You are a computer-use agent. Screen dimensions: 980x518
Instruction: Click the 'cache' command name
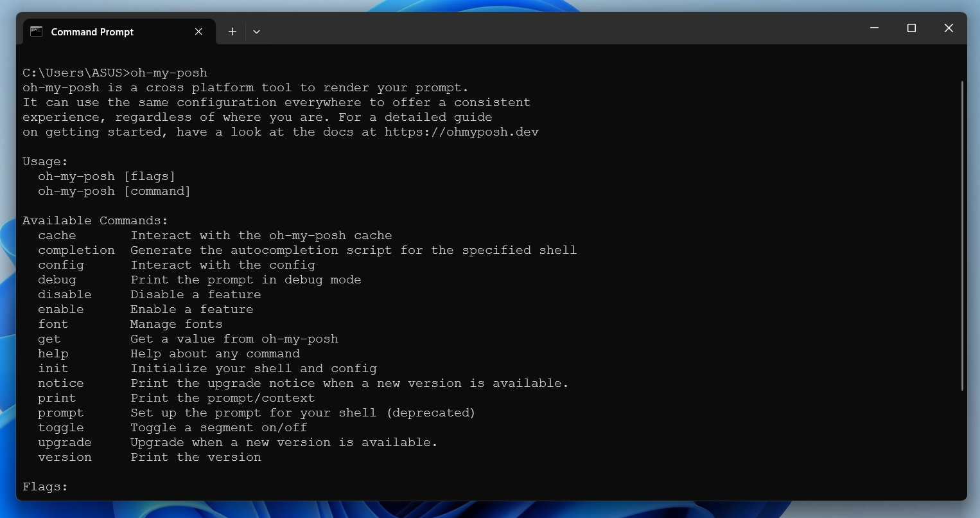pyautogui.click(x=57, y=236)
